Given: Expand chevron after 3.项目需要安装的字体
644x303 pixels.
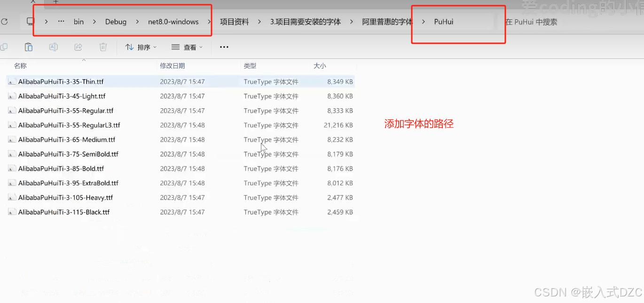Looking at the screenshot, I should click(x=352, y=22).
